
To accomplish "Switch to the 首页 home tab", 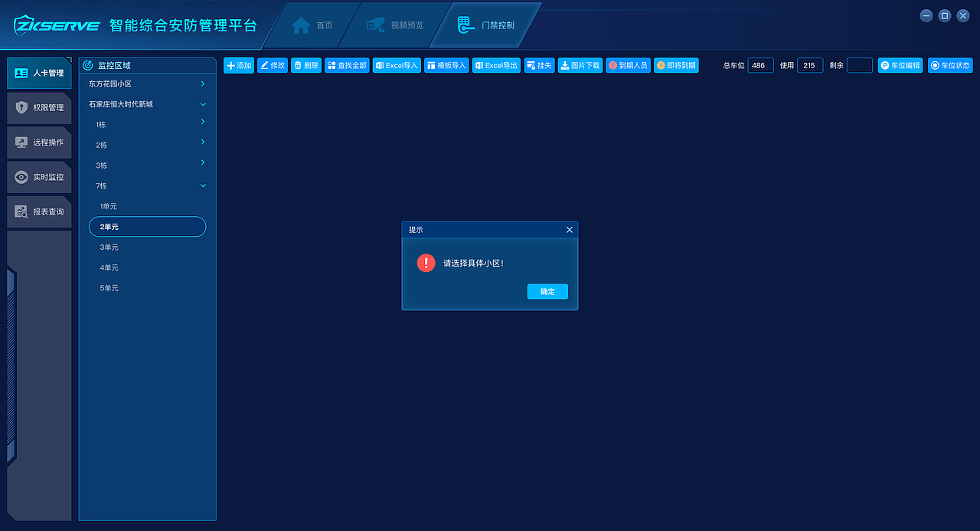I will [x=312, y=25].
